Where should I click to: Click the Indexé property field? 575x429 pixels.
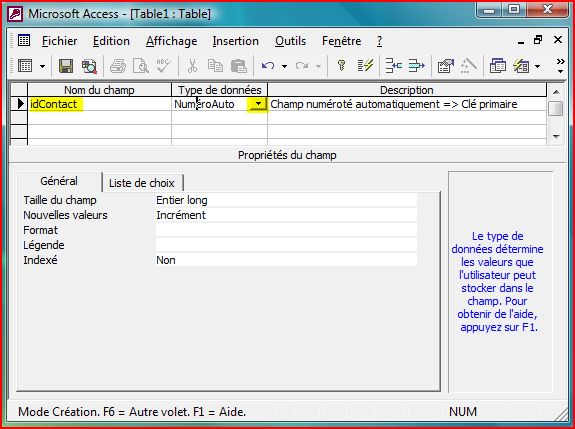[286, 260]
